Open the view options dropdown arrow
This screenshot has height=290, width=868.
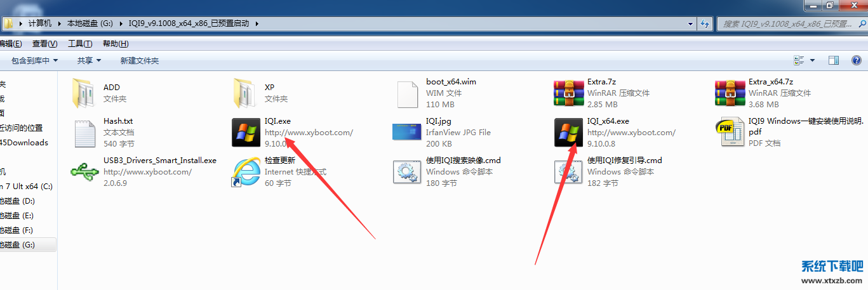[812, 60]
